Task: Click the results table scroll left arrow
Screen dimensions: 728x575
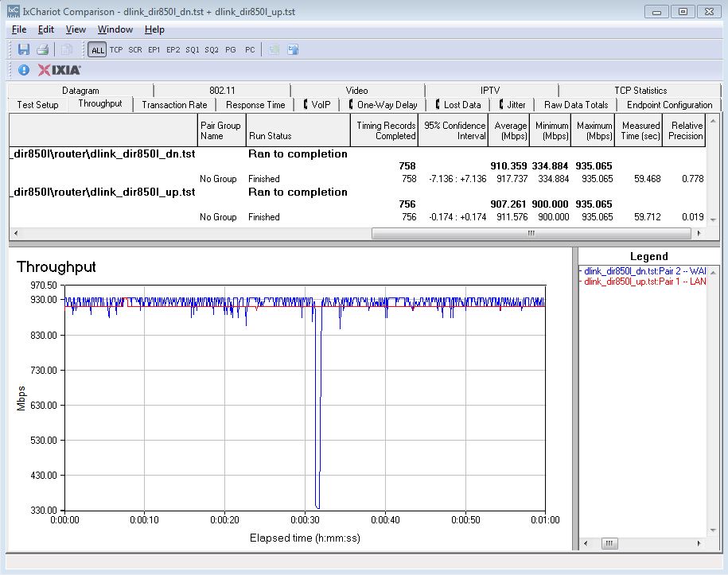Action: click(16, 234)
